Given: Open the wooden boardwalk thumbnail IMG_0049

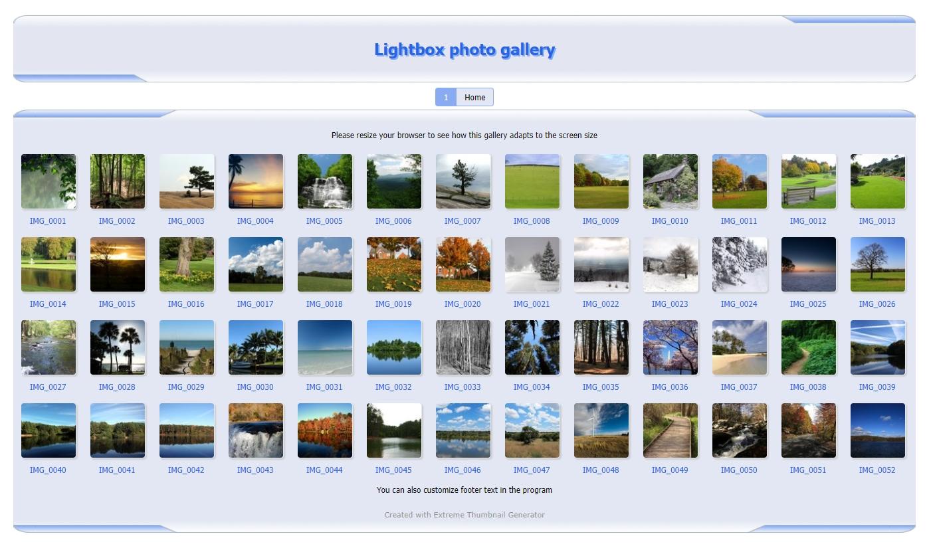Looking at the screenshot, I should [x=671, y=430].
